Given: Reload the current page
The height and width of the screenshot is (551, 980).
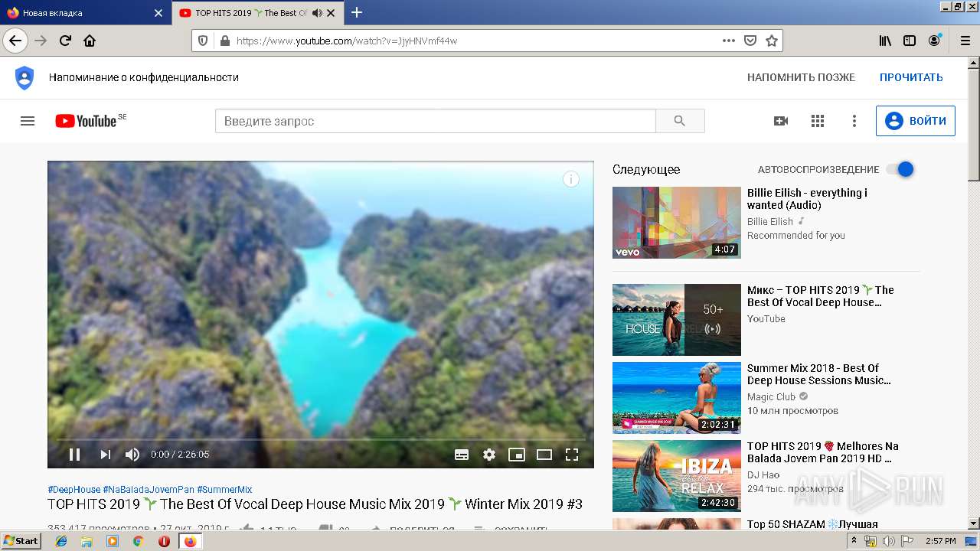Looking at the screenshot, I should click(x=66, y=41).
